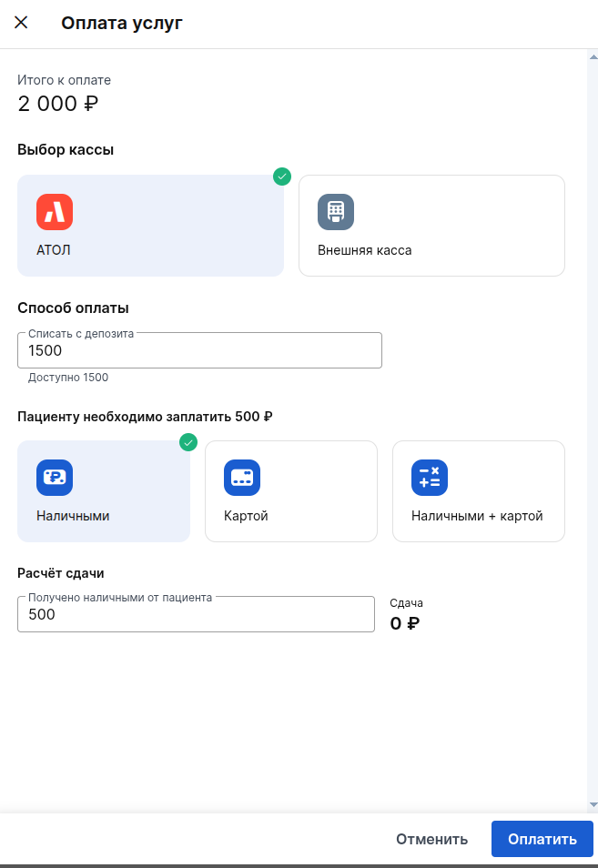Choose the Внешняя касса label
The image size is (598, 868).
(x=364, y=250)
